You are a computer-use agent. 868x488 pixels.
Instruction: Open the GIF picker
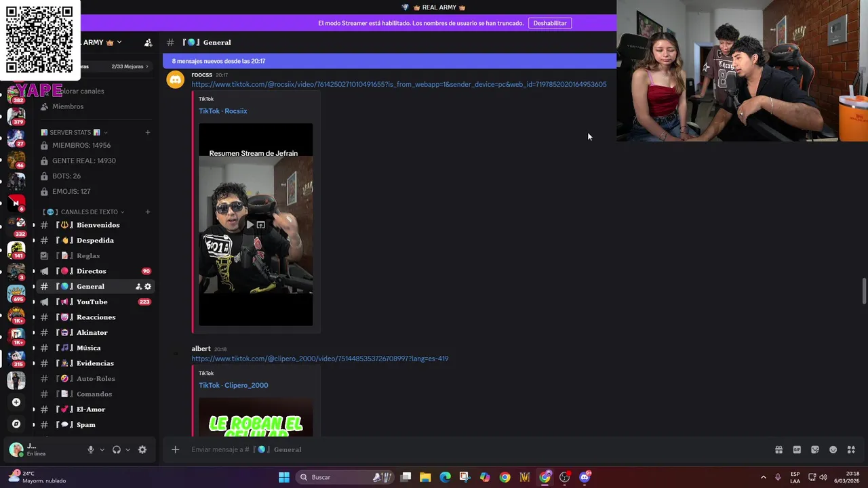[797, 449]
